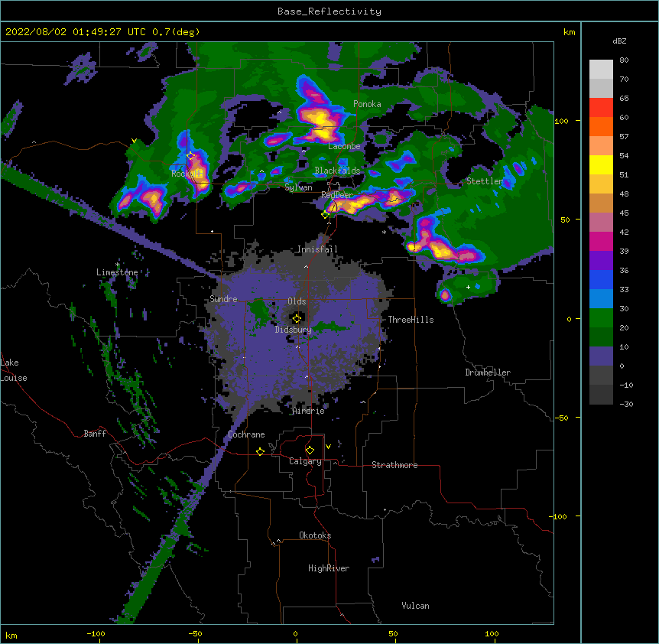Click the Sylvan label

(x=298, y=187)
